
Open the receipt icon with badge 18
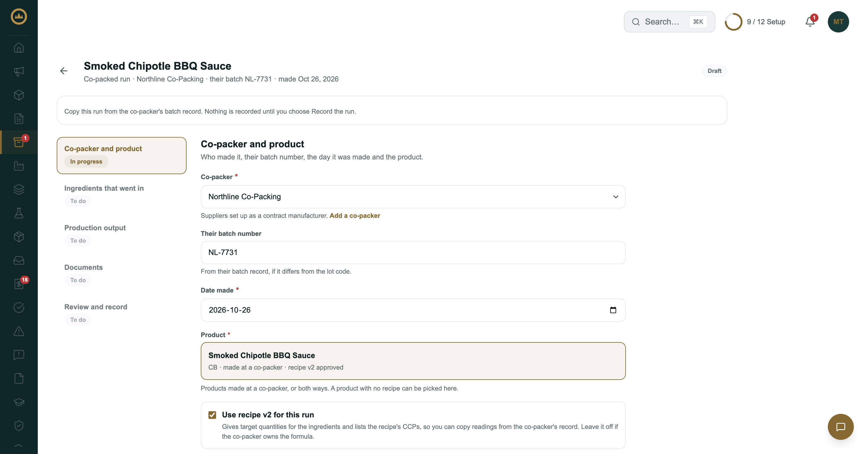tap(19, 284)
